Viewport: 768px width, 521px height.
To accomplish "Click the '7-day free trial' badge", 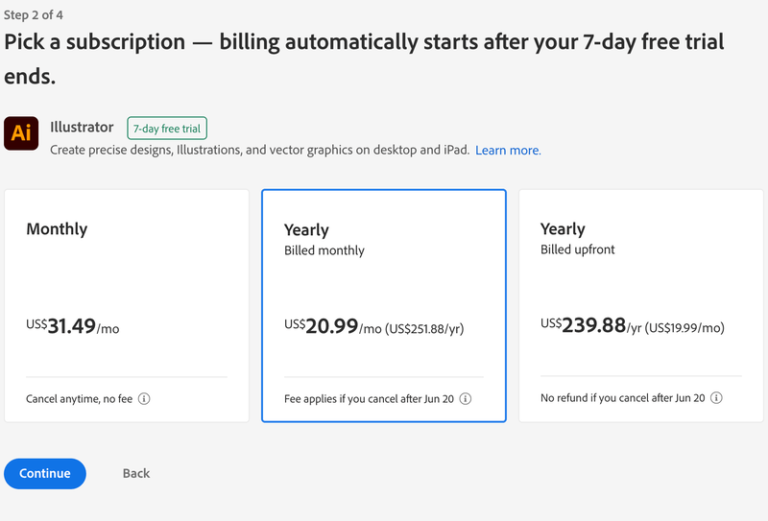I will tap(167, 128).
